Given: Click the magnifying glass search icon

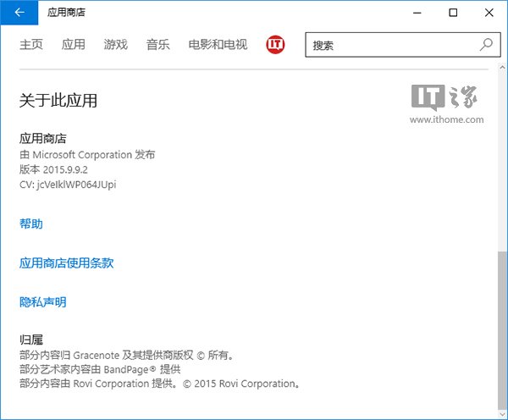Looking at the screenshot, I should click(x=486, y=45).
